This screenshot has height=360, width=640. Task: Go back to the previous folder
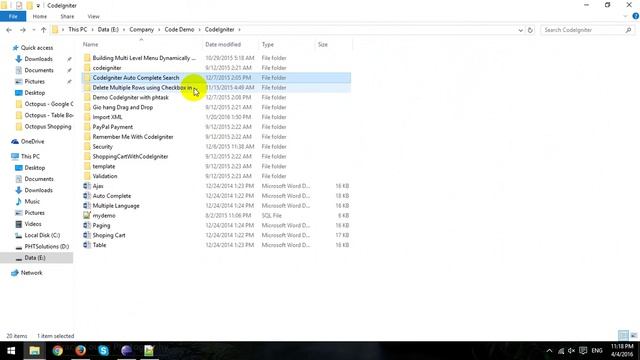pos(9,30)
